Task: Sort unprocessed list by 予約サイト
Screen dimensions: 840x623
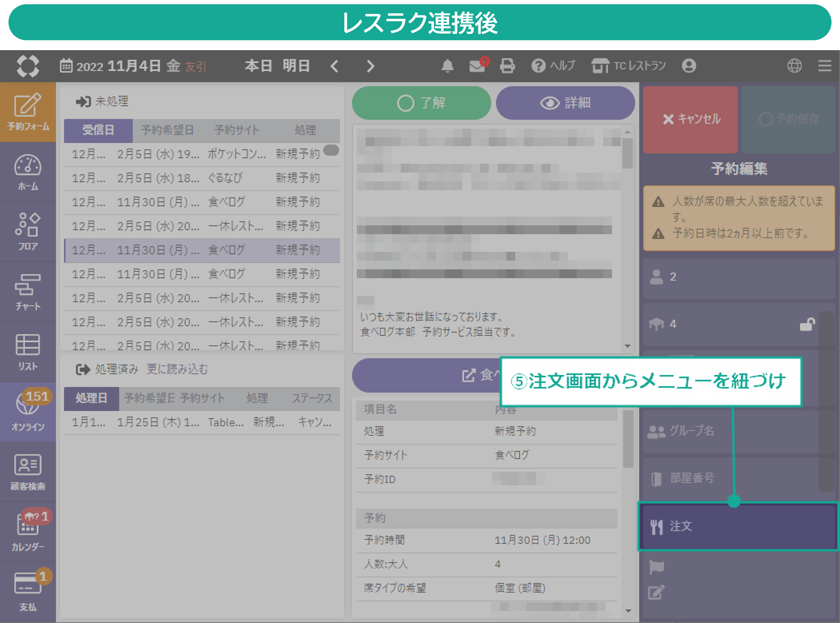Action: click(x=237, y=130)
